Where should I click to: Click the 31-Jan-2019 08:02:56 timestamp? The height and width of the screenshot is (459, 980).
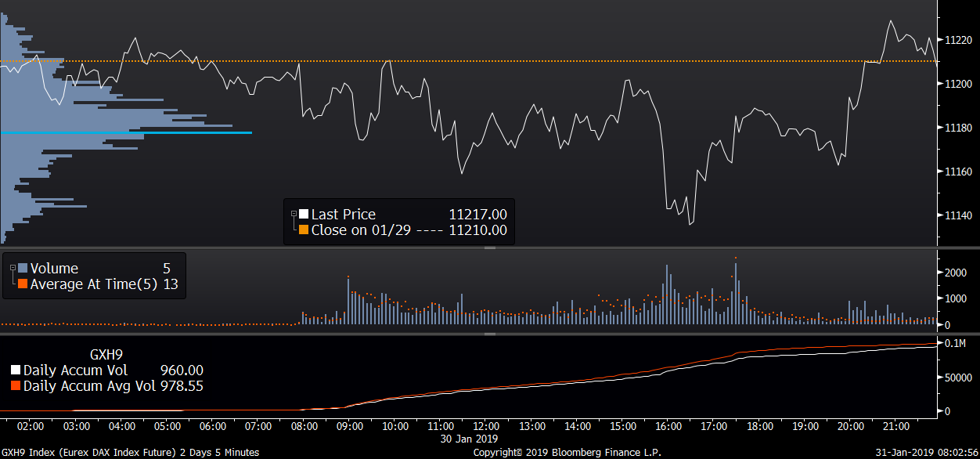[928, 452]
